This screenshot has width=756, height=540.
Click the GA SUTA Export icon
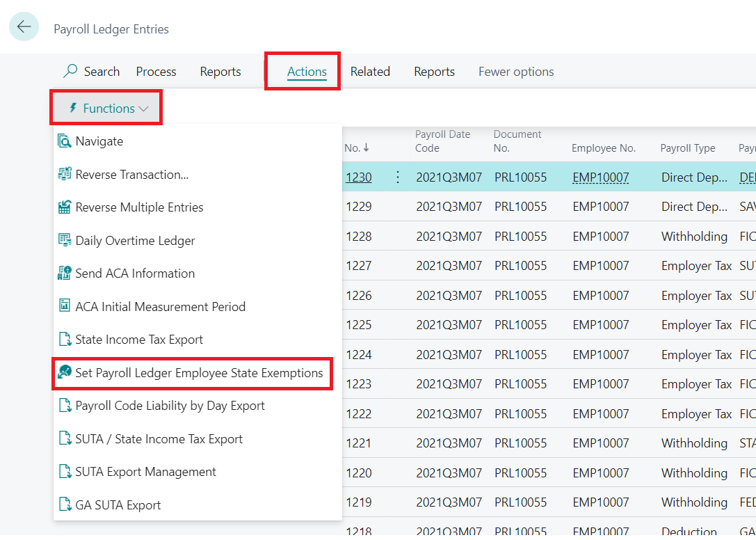(x=64, y=505)
